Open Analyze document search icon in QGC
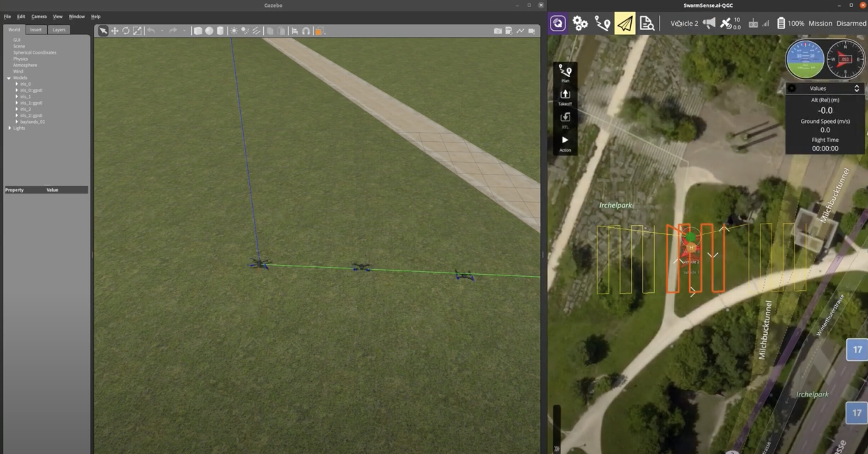The image size is (868, 454). [x=647, y=23]
